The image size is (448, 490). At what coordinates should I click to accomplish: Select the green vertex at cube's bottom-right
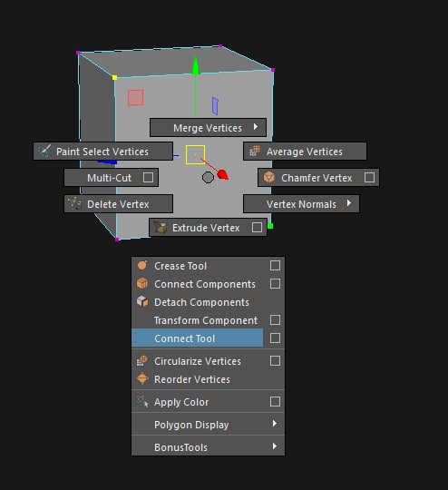(270, 226)
